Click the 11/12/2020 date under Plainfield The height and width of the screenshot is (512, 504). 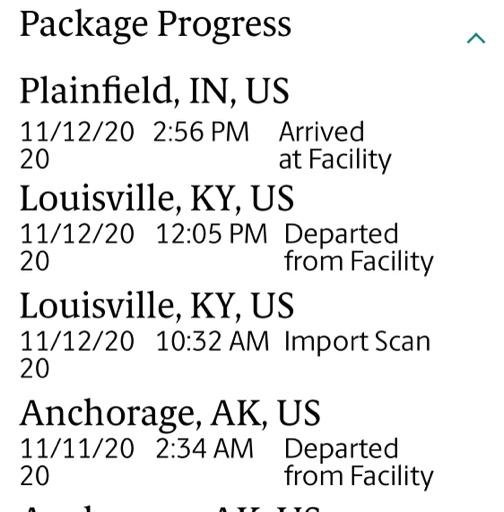[x=77, y=146]
